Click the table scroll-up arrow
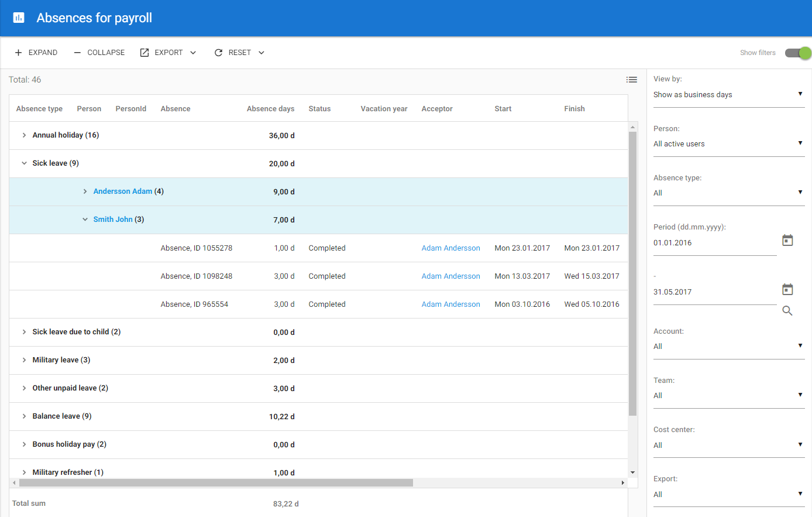The width and height of the screenshot is (812, 517). pos(632,127)
